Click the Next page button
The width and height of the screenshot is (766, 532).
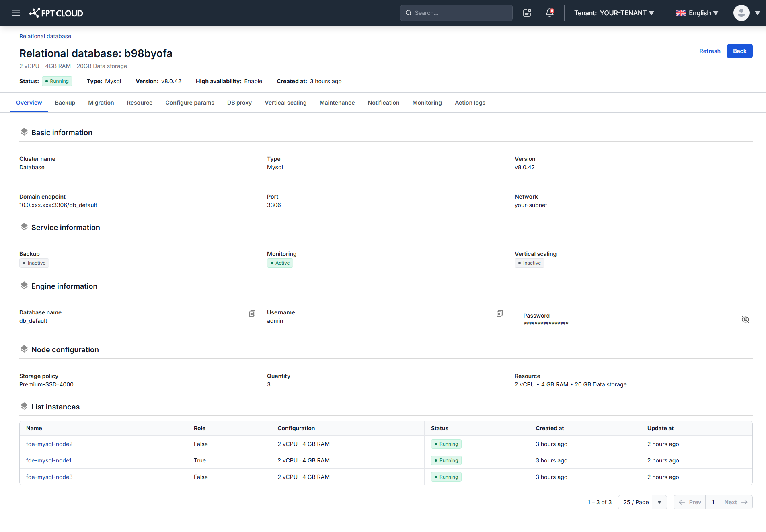tap(736, 502)
